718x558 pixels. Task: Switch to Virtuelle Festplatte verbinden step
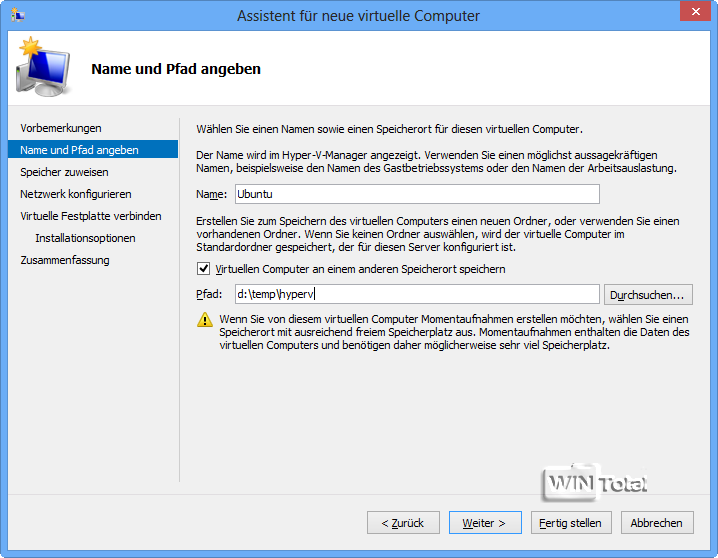(91, 216)
